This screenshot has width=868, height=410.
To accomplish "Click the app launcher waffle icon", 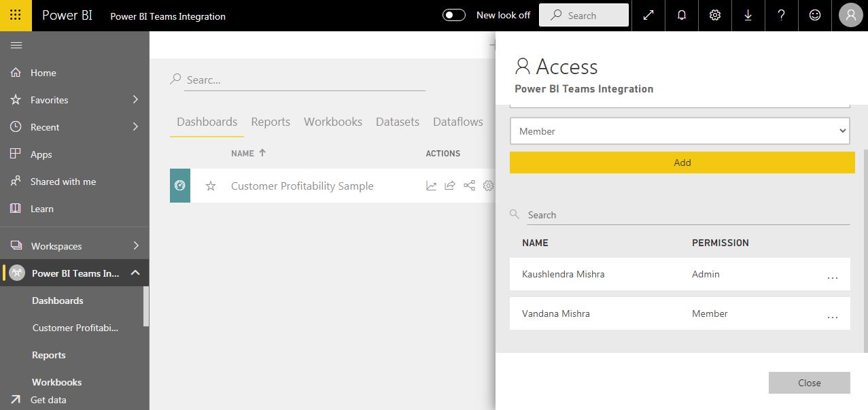I will coord(15,15).
